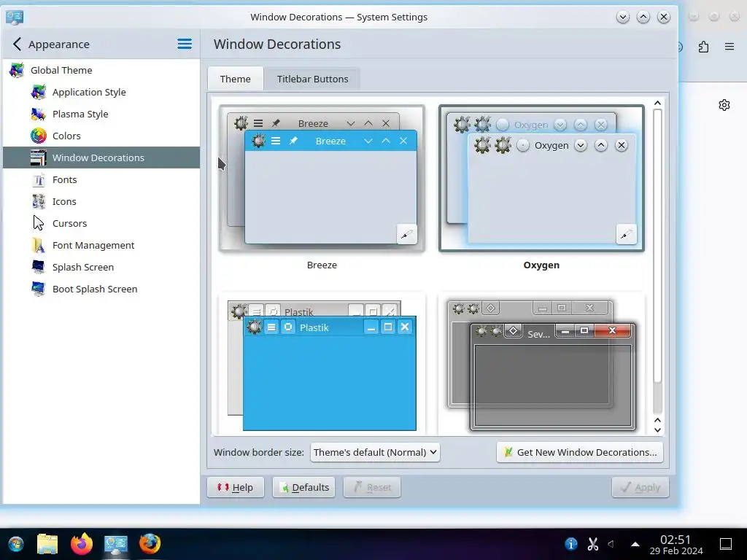Expand hidden system tray icons

tap(635, 543)
